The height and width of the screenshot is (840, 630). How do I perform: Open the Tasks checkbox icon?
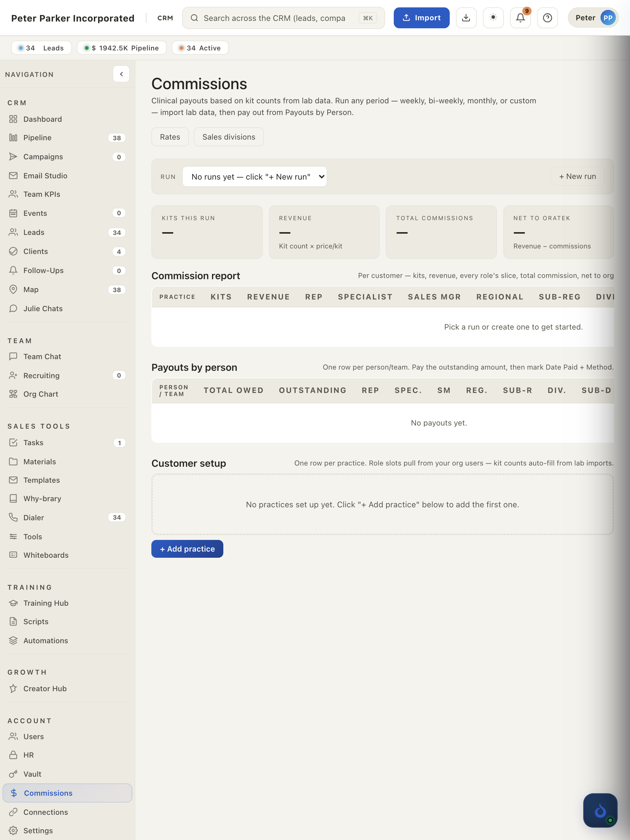tap(13, 443)
